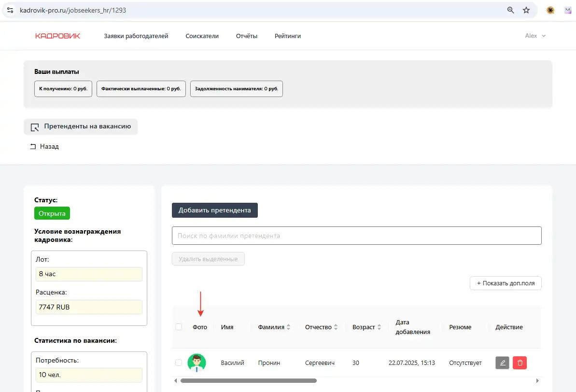576x392 pixels.
Task: Go to the Соискатели section
Action: 202,36
